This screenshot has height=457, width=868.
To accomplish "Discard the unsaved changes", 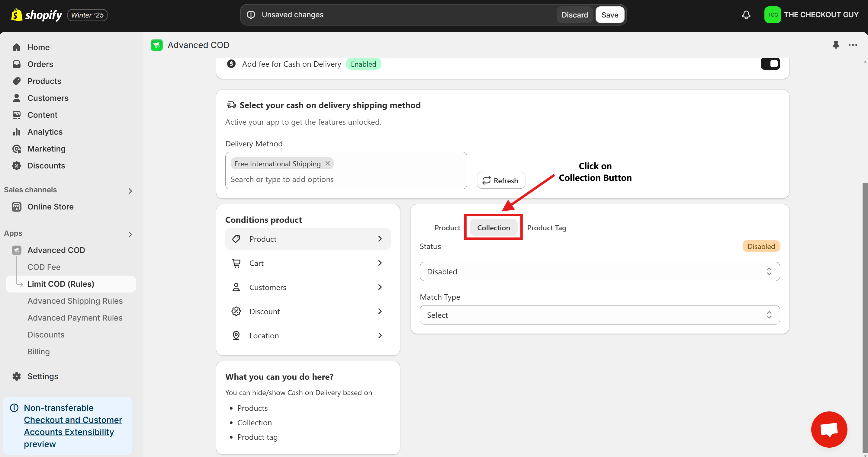I will coord(574,15).
